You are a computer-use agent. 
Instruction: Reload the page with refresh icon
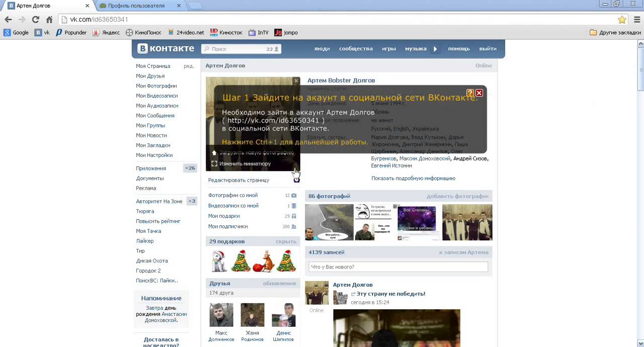[x=35, y=20]
